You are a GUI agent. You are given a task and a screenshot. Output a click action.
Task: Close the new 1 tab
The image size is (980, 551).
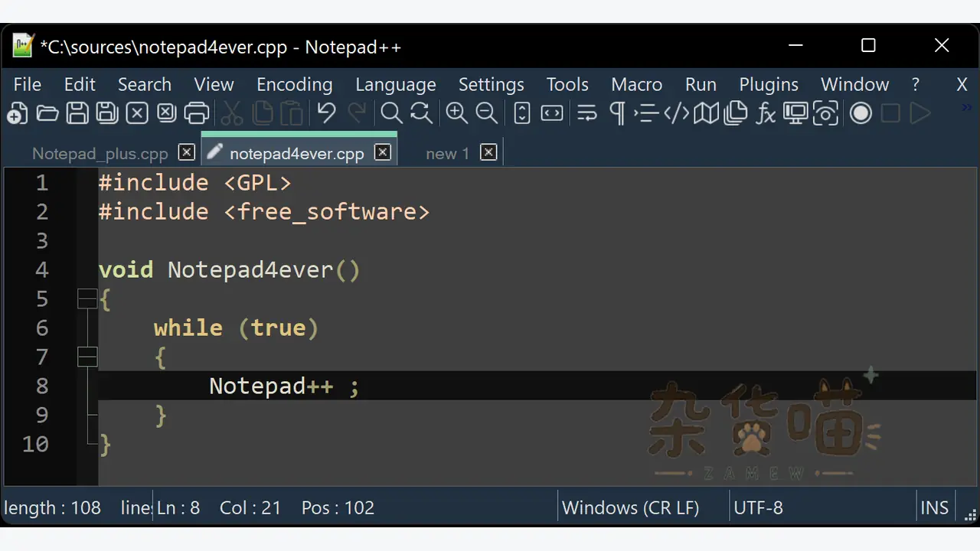click(488, 152)
